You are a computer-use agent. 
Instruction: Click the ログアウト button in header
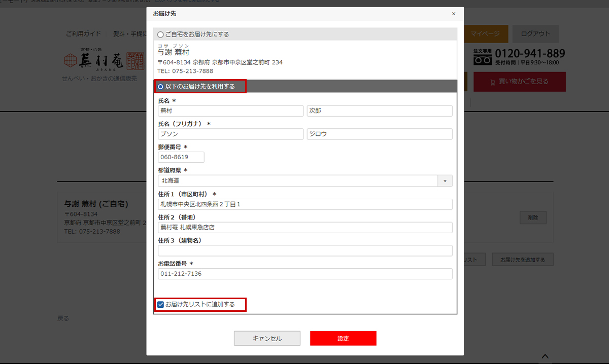click(x=535, y=34)
